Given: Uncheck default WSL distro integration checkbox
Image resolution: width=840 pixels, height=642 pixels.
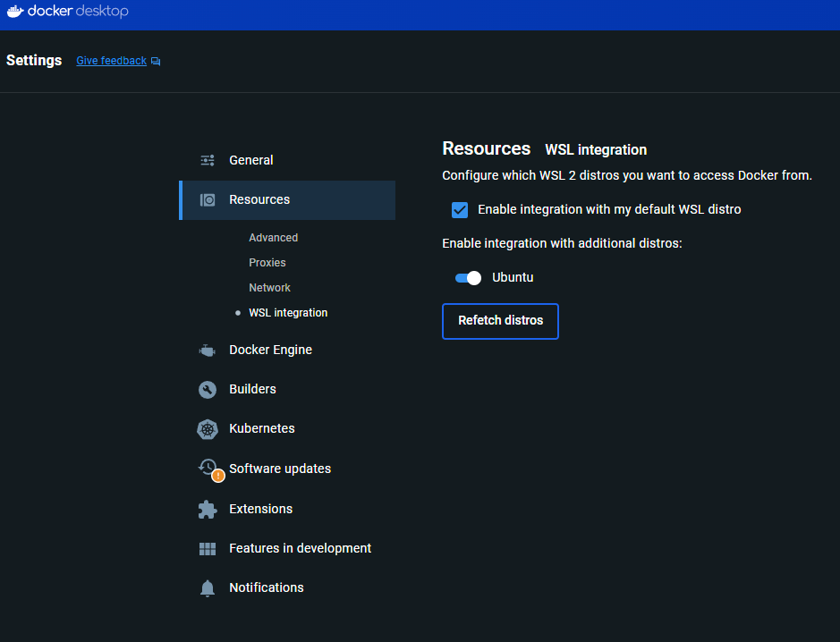Looking at the screenshot, I should coord(460,210).
